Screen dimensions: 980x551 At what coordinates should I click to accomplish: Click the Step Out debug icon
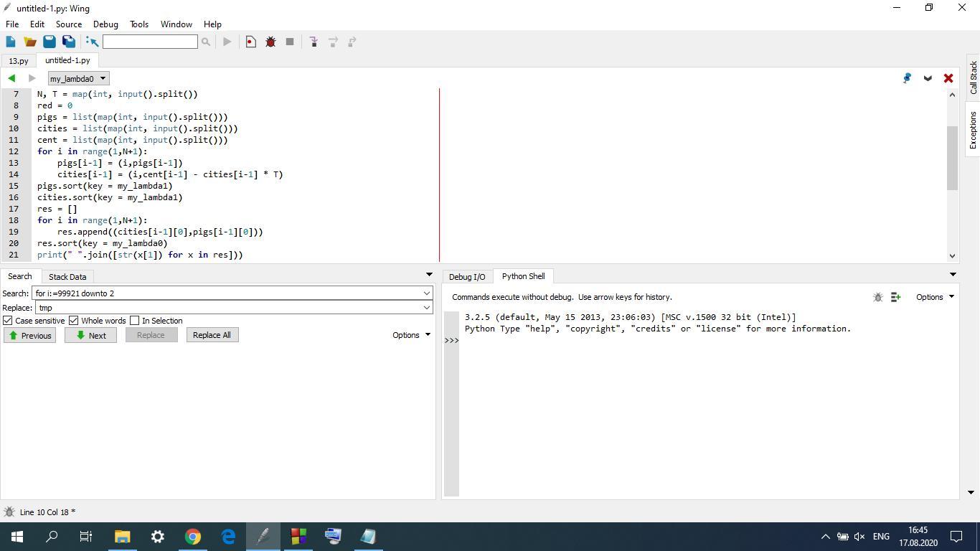tap(352, 42)
